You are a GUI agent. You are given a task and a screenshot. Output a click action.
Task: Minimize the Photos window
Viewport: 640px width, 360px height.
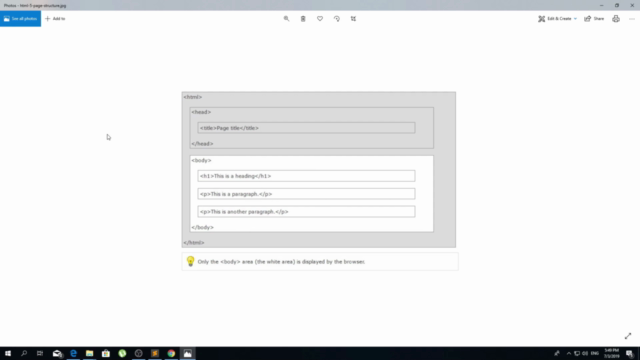[602, 5]
